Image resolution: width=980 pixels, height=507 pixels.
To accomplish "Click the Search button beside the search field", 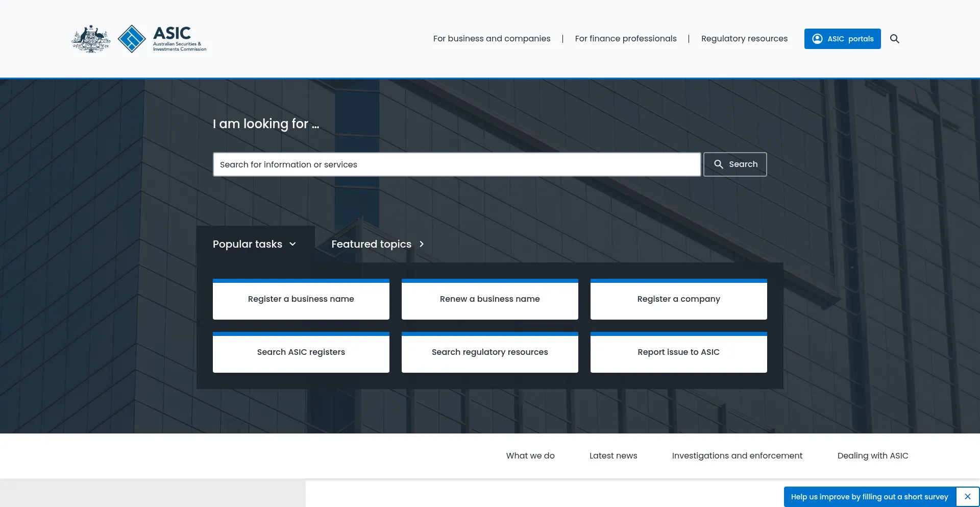I will 735,164.
